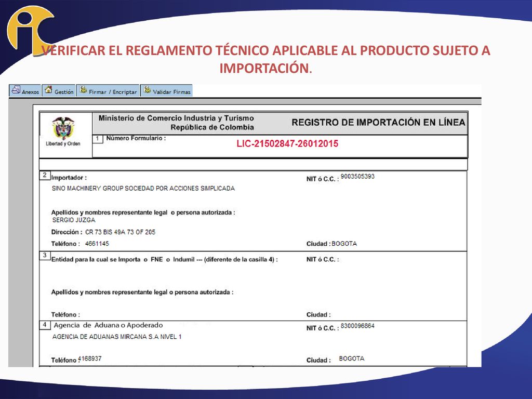Click customs agency NIT 8300096864
The width and height of the screenshot is (532, 399).
[357, 326]
